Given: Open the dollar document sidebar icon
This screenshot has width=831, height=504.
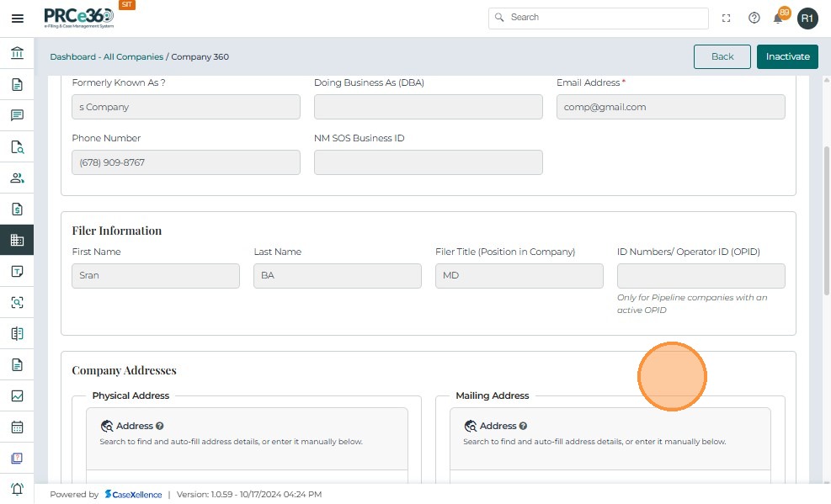Looking at the screenshot, I should (17, 209).
